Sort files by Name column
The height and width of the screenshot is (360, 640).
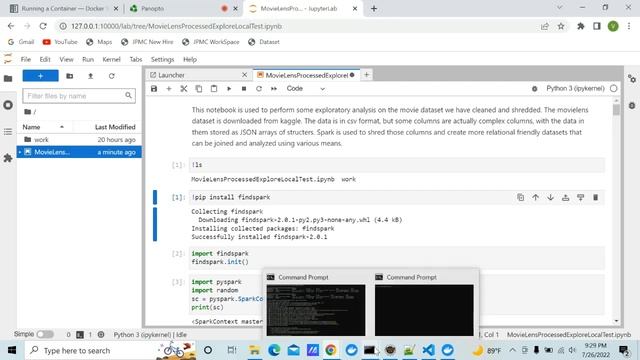(43, 127)
